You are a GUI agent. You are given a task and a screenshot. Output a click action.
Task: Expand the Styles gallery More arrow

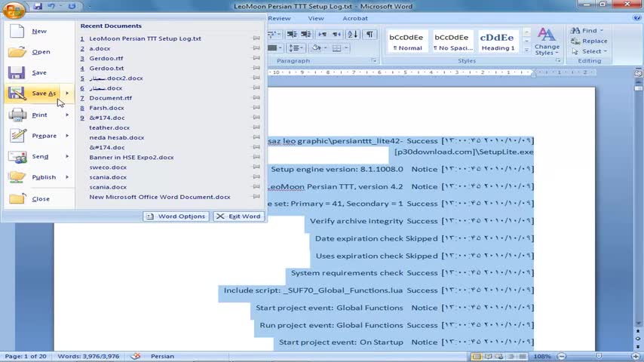tap(526, 50)
